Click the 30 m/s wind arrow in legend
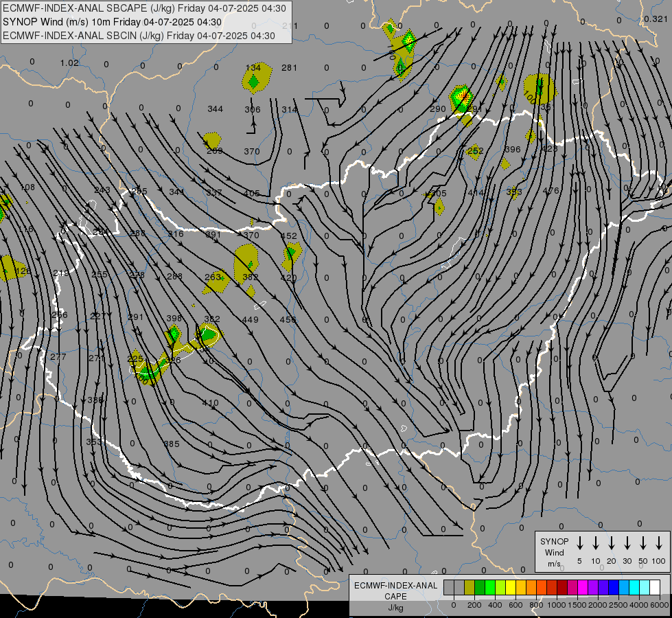 (627, 543)
